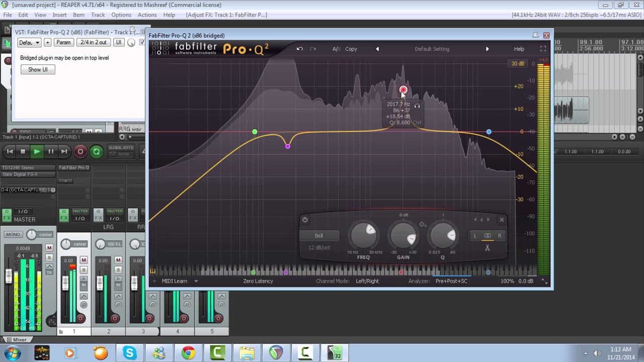This screenshot has height=362, width=644.
Task: Change Channel Mode Left/Right setting
Action: (x=367, y=281)
